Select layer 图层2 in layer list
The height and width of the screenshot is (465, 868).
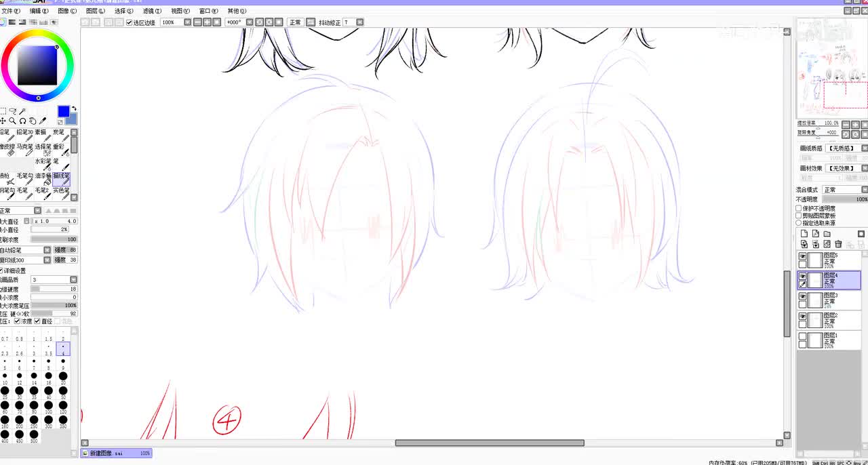(829, 320)
